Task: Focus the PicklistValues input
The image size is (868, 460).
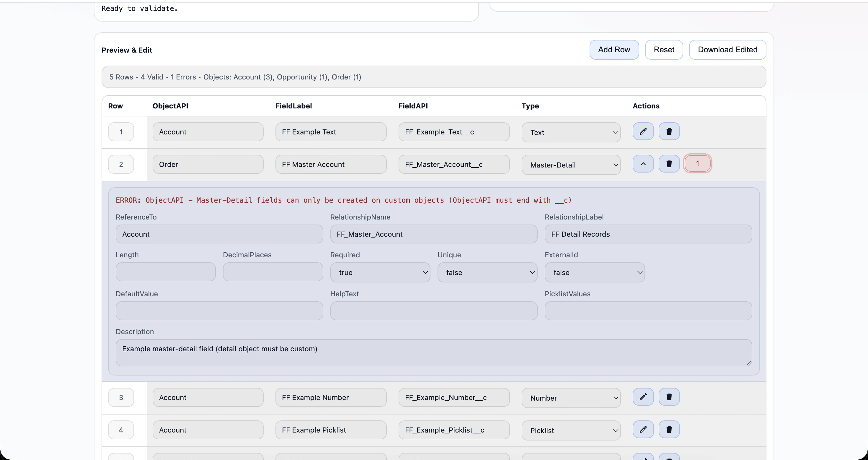Action: point(648,311)
